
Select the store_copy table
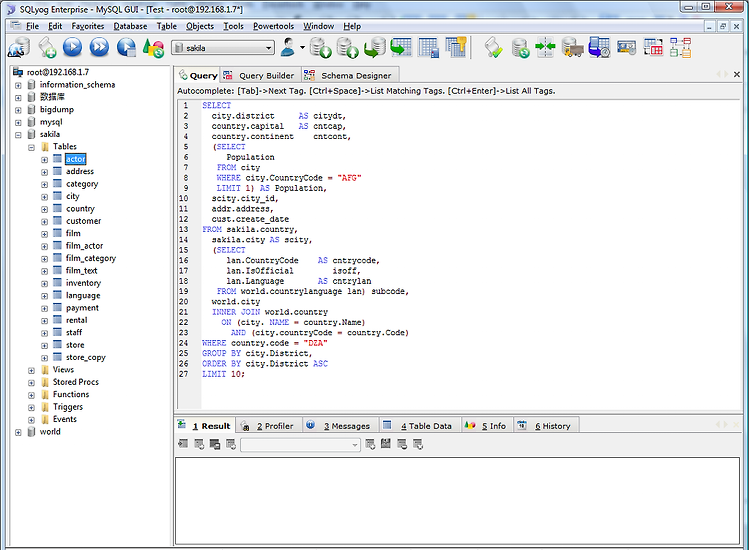pos(86,357)
